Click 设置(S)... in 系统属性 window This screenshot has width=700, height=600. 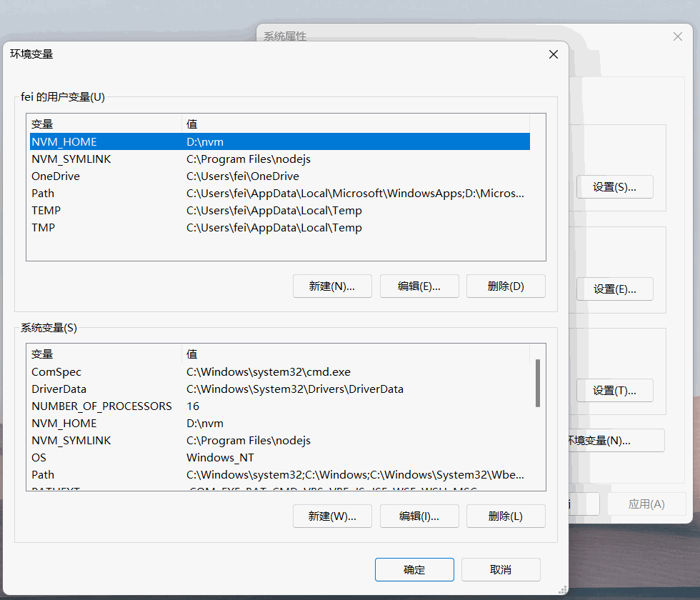coord(615,187)
